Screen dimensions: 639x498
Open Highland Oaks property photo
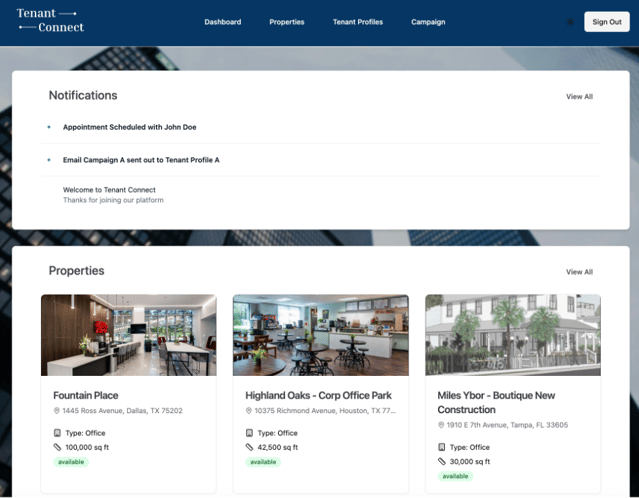[321, 335]
